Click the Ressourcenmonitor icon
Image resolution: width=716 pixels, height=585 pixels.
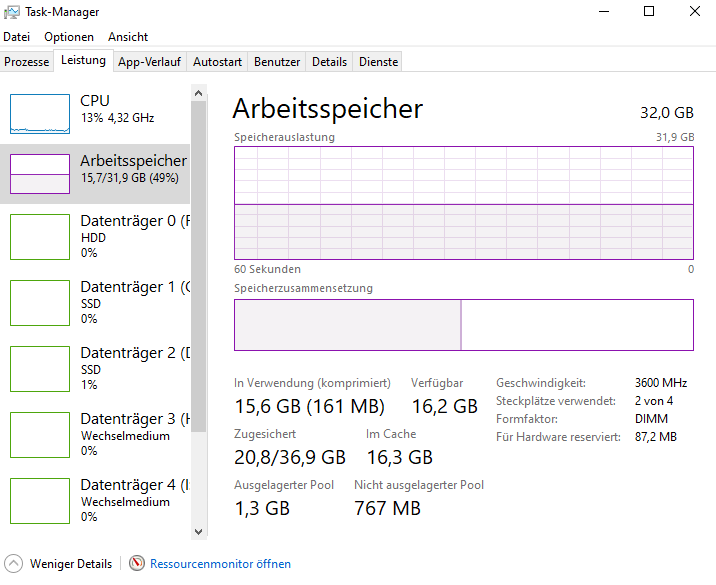coord(137,564)
